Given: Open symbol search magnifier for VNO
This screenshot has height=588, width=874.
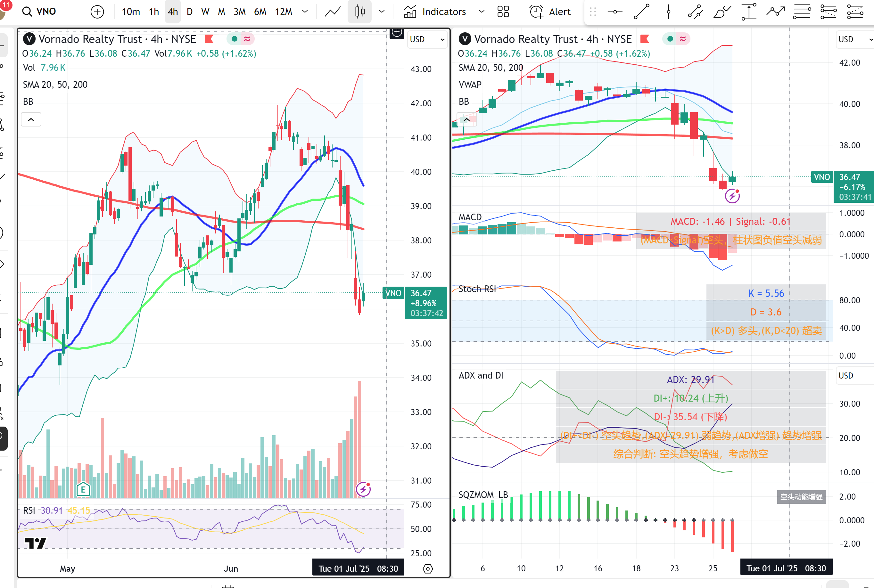Looking at the screenshot, I should coord(27,11).
